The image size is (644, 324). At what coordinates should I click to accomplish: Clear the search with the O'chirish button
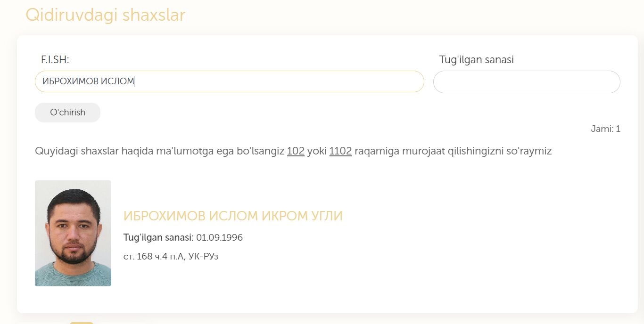click(x=67, y=113)
